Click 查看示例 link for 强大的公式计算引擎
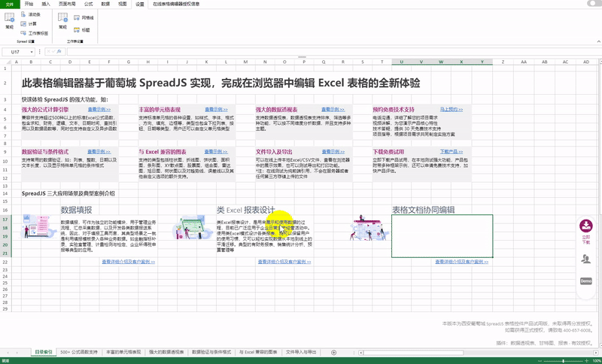This screenshot has height=364, width=602. [99, 109]
